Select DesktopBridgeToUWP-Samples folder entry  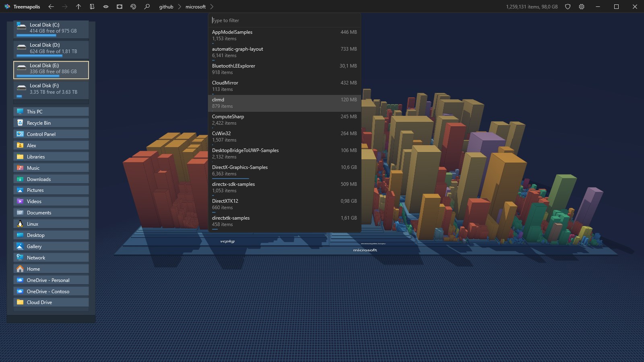(284, 154)
